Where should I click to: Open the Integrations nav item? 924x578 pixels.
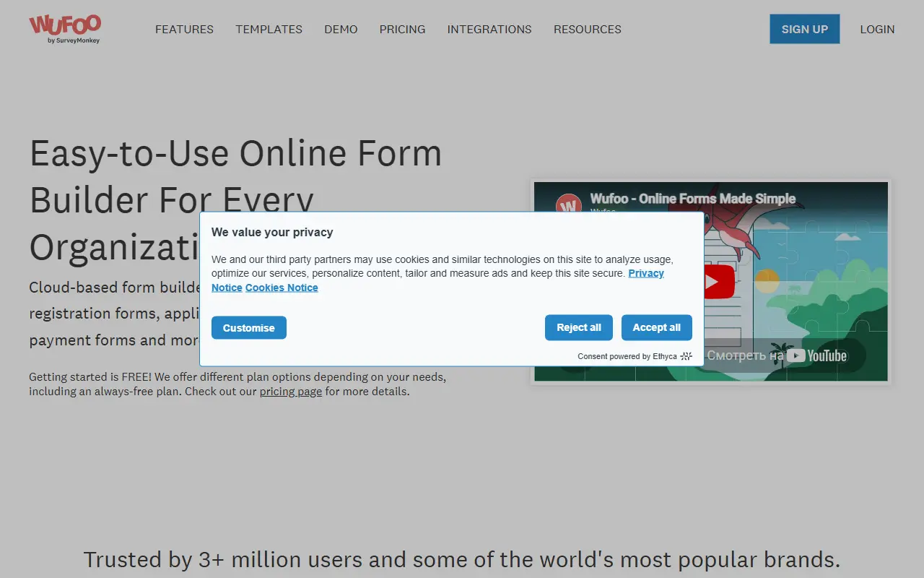coord(489,30)
